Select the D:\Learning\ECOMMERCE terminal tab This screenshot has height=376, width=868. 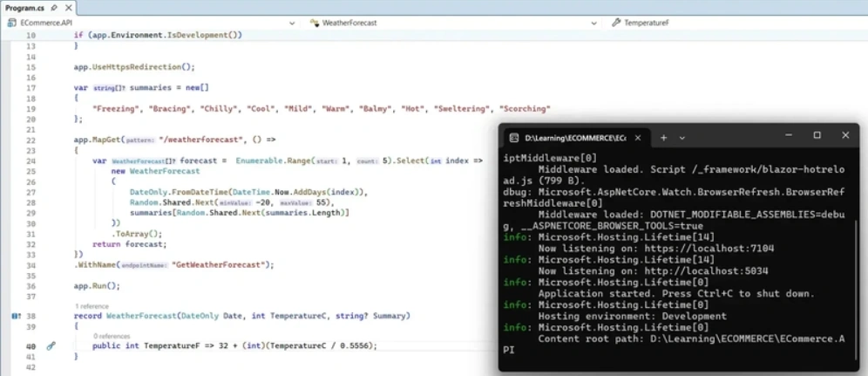pos(576,137)
